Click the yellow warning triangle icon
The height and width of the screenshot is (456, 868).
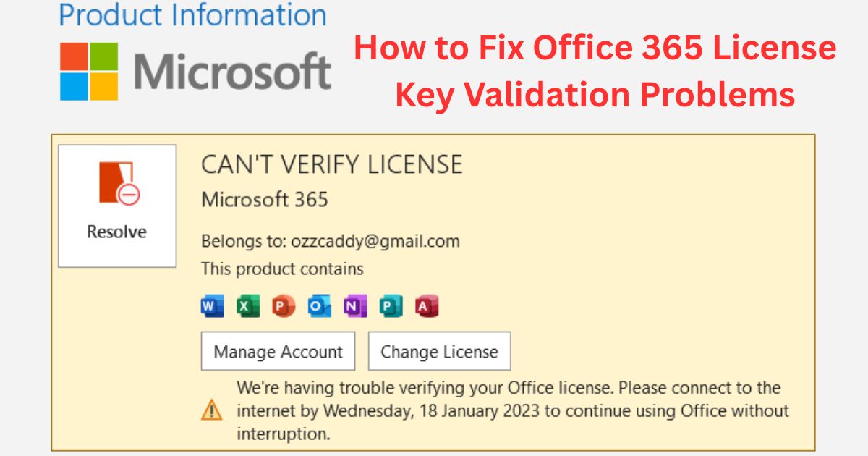click(211, 410)
